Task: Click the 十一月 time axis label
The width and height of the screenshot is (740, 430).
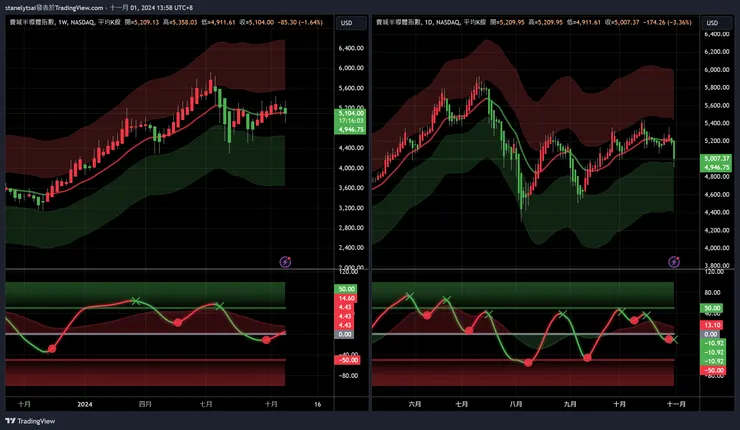Action: (x=676, y=404)
